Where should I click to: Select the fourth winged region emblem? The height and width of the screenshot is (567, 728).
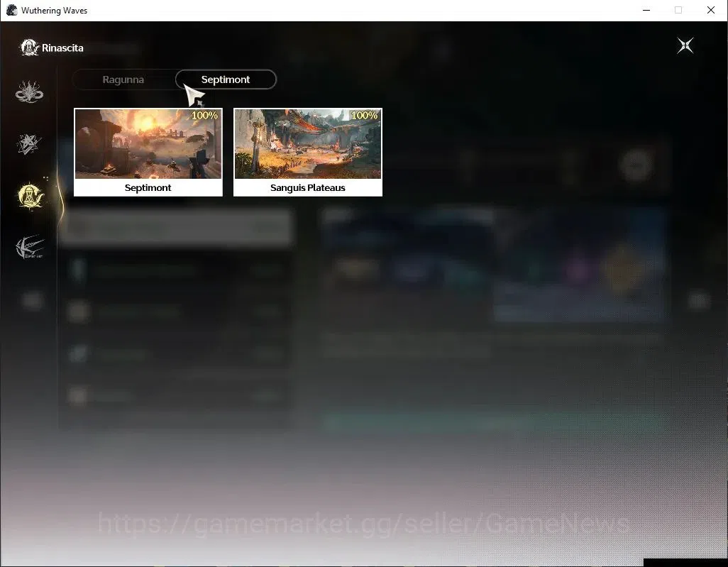pyautogui.click(x=30, y=247)
